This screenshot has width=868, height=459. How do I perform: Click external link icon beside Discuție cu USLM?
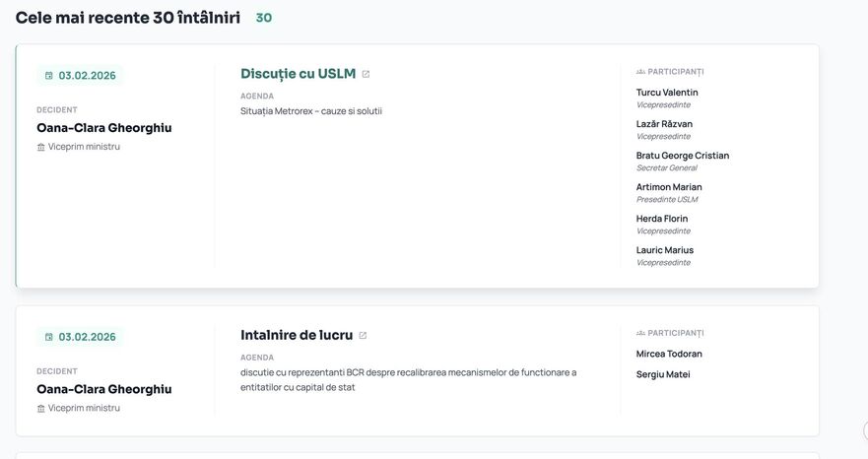(366, 74)
